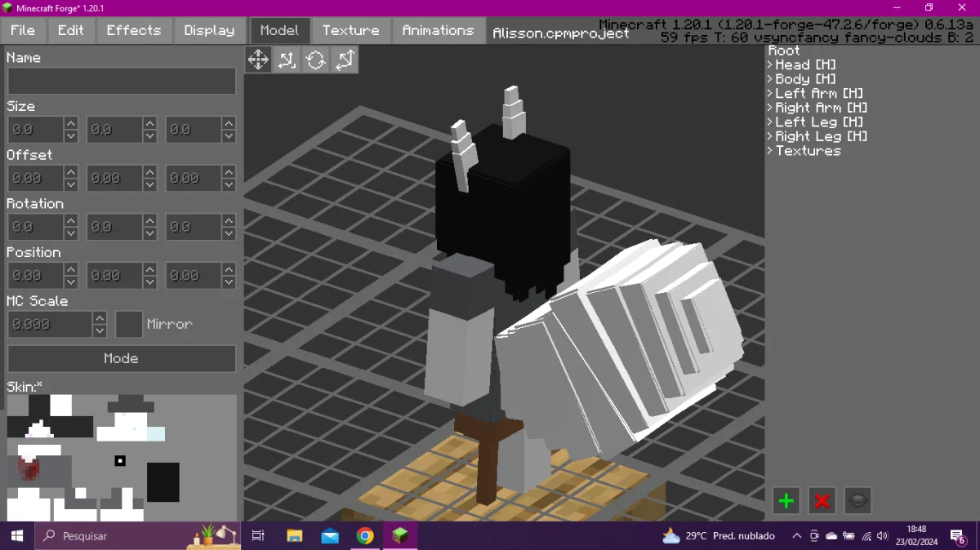980x550 pixels.
Task: Open the Edit menu
Action: tap(71, 30)
